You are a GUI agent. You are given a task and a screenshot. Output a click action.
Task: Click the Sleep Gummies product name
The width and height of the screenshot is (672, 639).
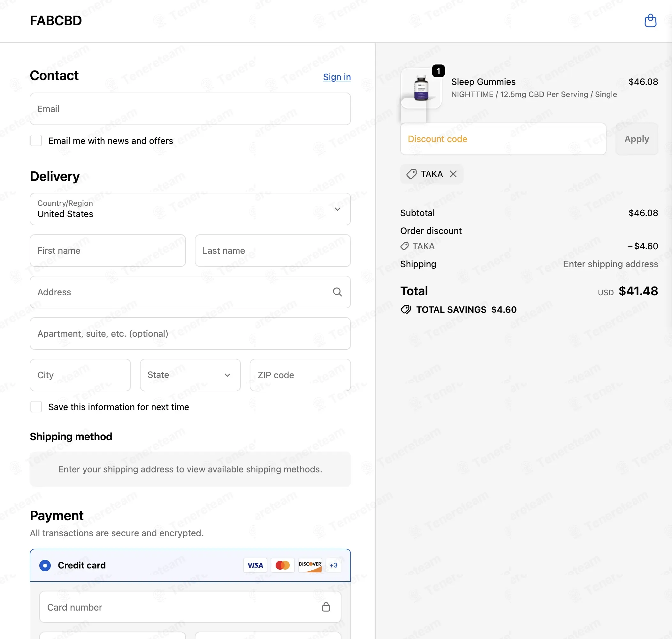(483, 82)
